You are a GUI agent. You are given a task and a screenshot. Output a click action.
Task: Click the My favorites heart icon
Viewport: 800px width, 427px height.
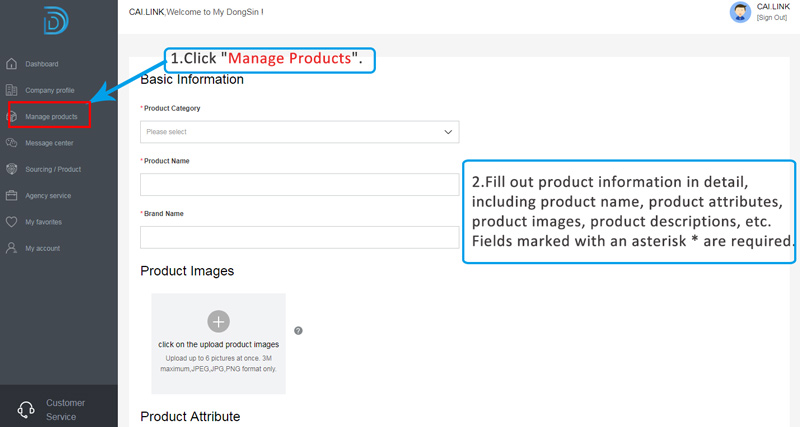click(12, 221)
